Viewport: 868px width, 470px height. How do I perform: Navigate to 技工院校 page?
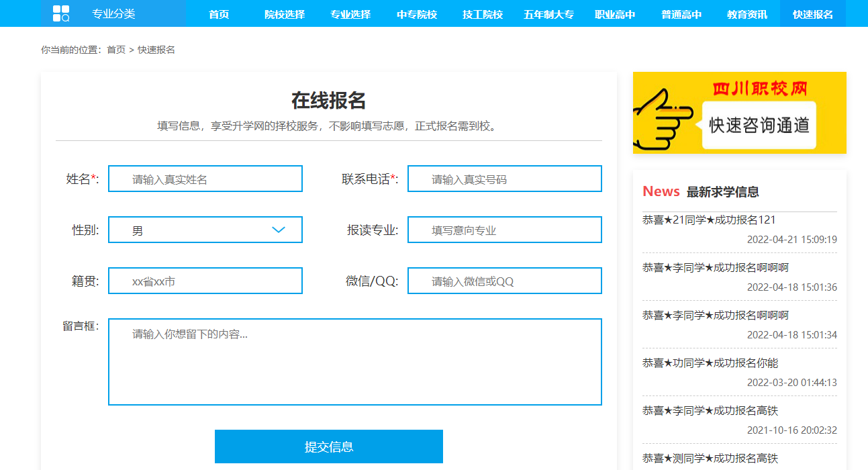[x=483, y=14]
